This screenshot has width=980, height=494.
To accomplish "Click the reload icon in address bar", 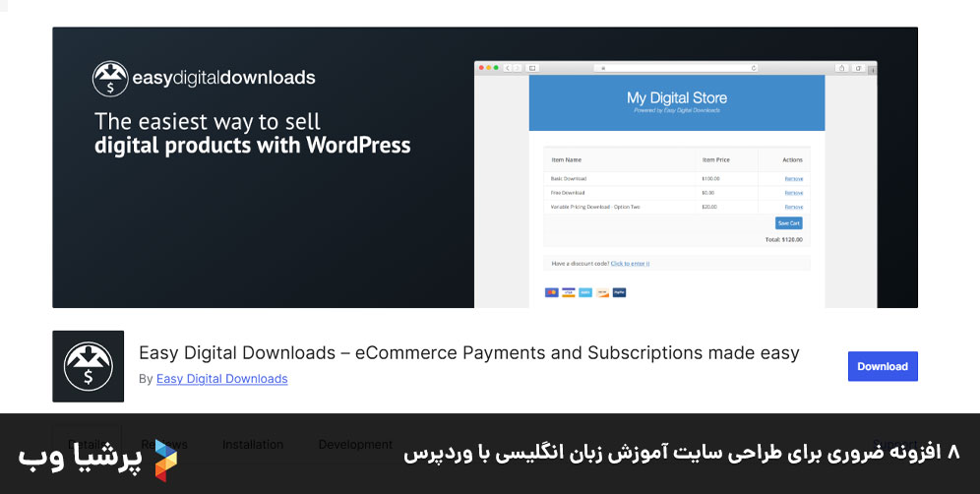I will coord(754,68).
